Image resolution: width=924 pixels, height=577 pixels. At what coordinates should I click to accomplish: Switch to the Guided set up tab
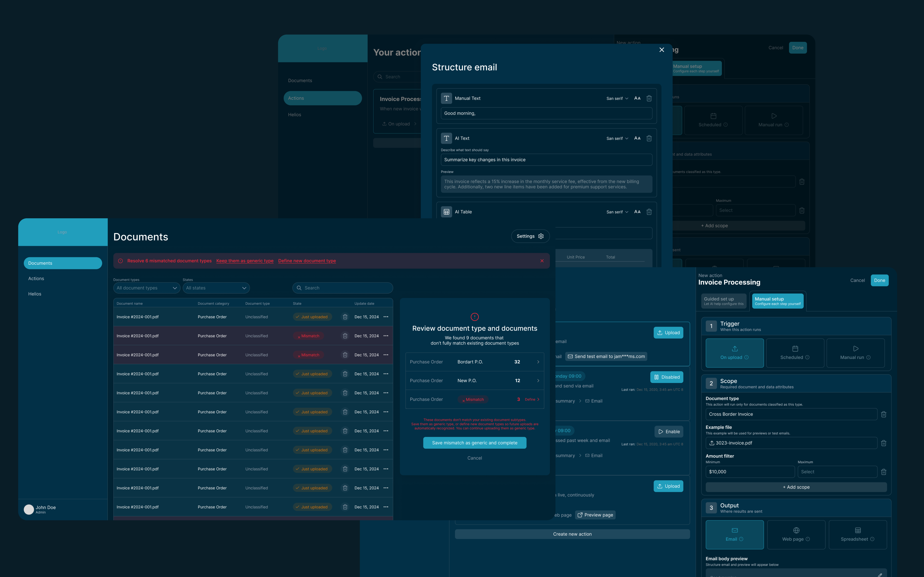point(724,301)
